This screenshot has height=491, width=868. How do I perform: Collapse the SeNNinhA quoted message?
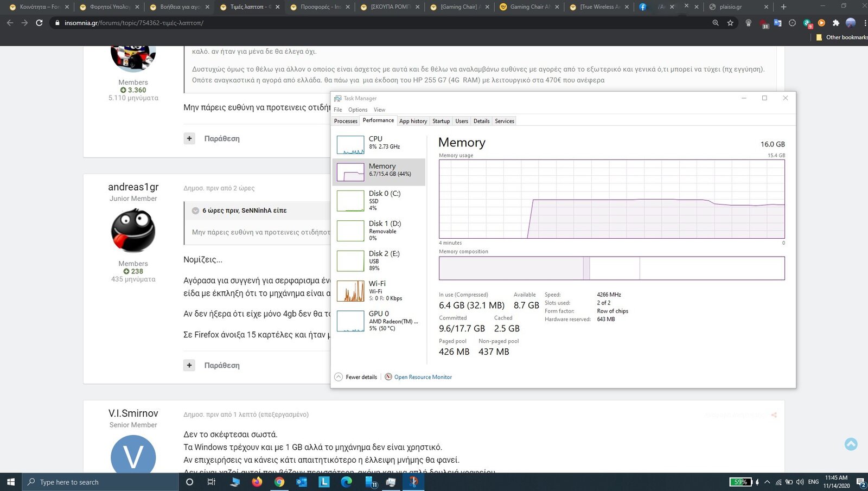tap(195, 211)
